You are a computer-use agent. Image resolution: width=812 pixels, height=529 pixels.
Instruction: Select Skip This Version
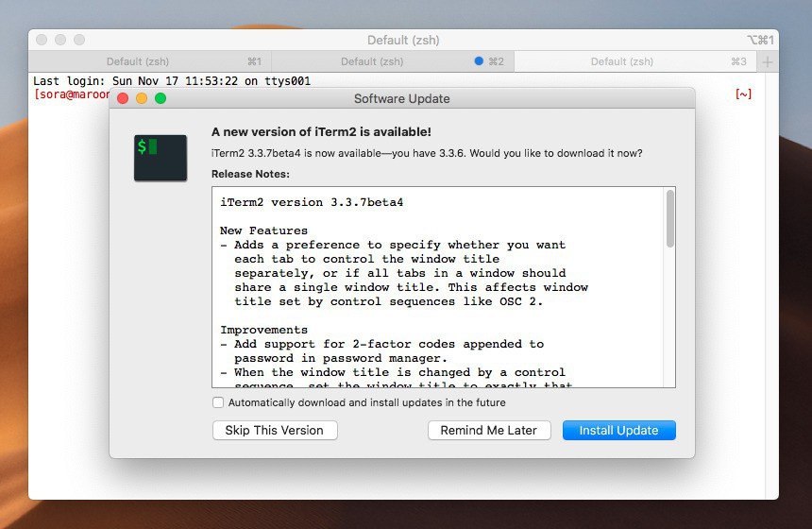[x=275, y=430]
